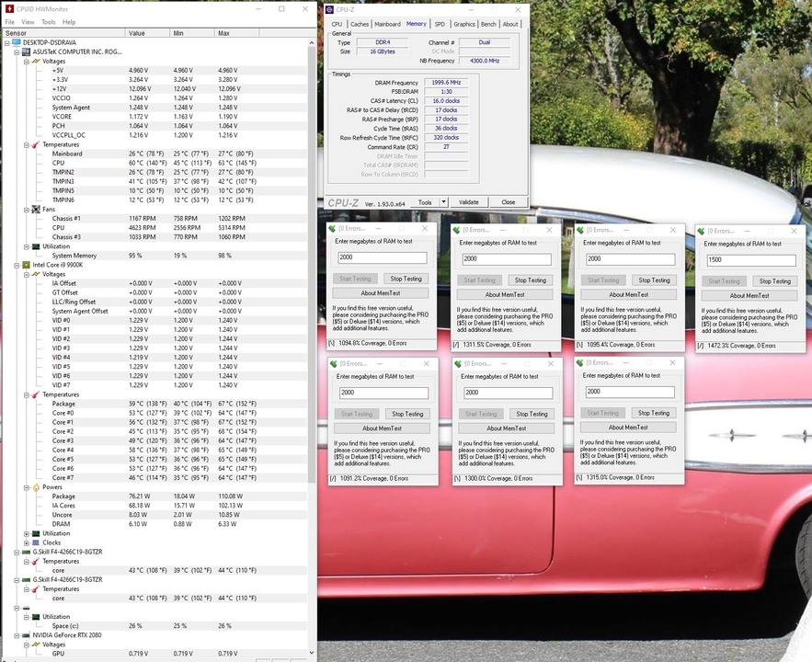
Task: Click the Max column header
Action: pos(236,33)
